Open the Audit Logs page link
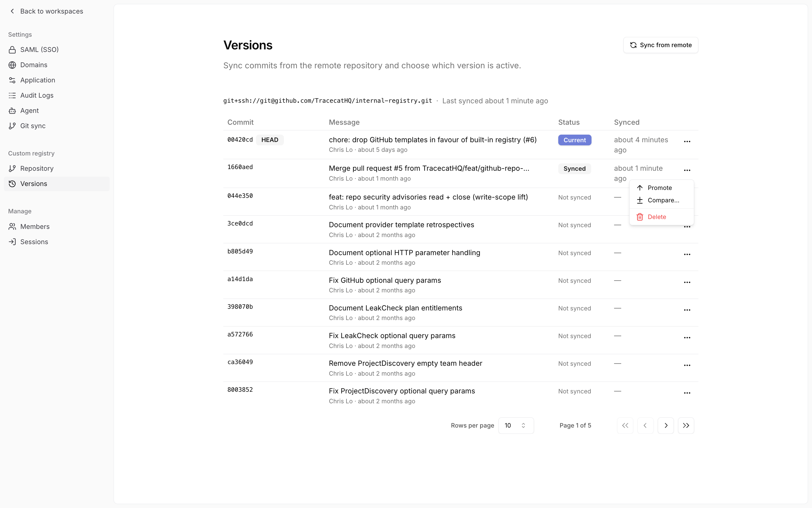The height and width of the screenshot is (508, 812). [57, 95]
